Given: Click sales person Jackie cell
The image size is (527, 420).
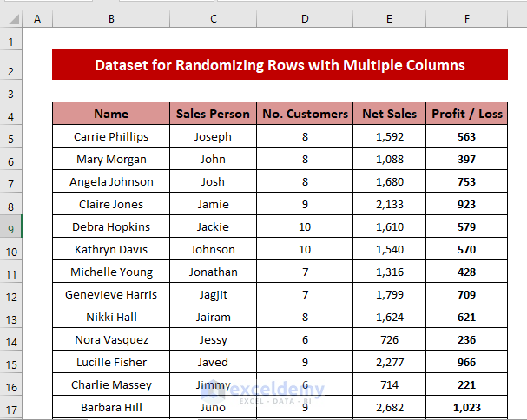Looking at the screenshot, I should (213, 226).
